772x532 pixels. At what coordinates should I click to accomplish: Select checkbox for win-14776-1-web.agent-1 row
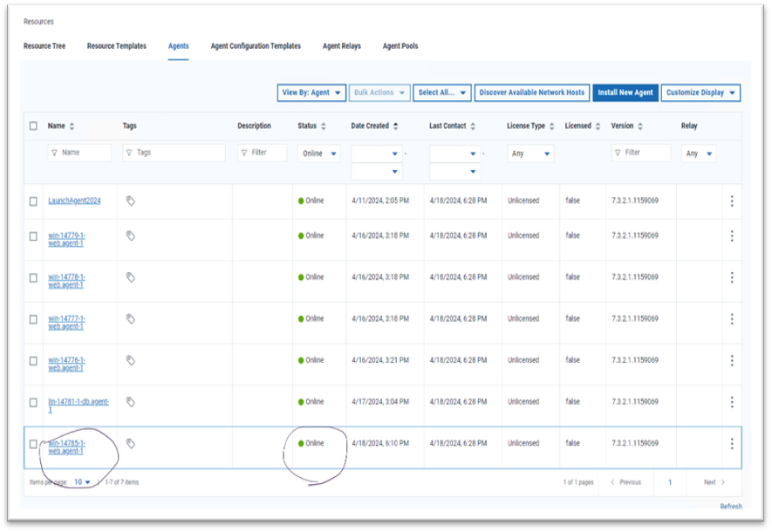coord(33,361)
